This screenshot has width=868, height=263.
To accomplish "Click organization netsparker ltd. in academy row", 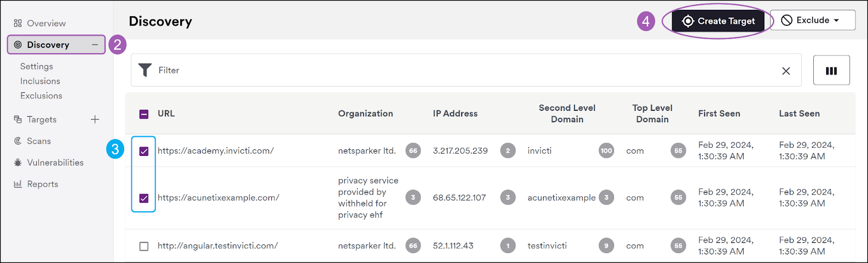I will [367, 151].
